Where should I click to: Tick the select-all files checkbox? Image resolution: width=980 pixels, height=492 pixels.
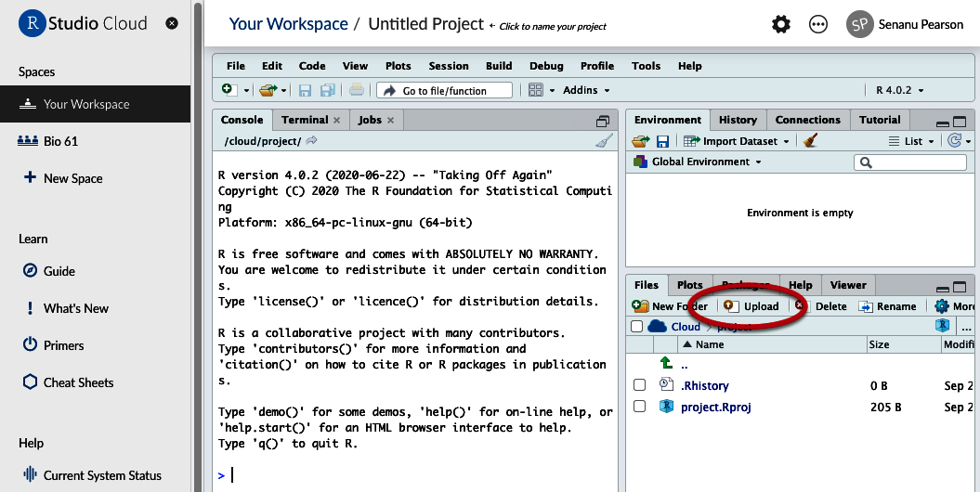click(637, 326)
